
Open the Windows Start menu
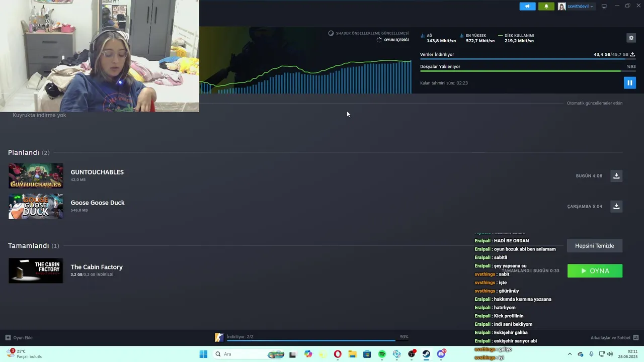(x=203, y=354)
